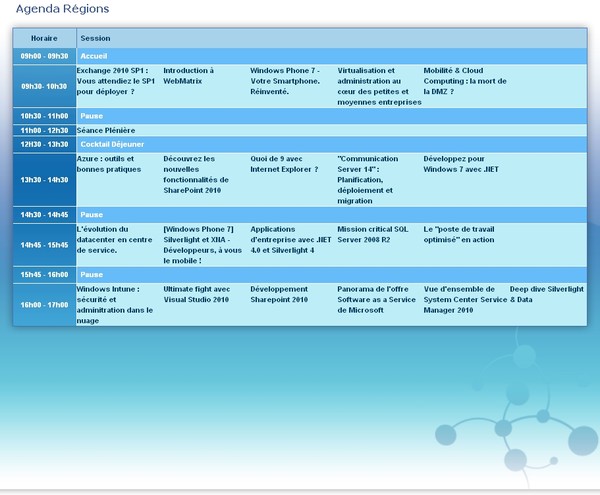The height and width of the screenshot is (495, 600).
Task: Click the Agenda Régions page heading
Action: (62, 9)
